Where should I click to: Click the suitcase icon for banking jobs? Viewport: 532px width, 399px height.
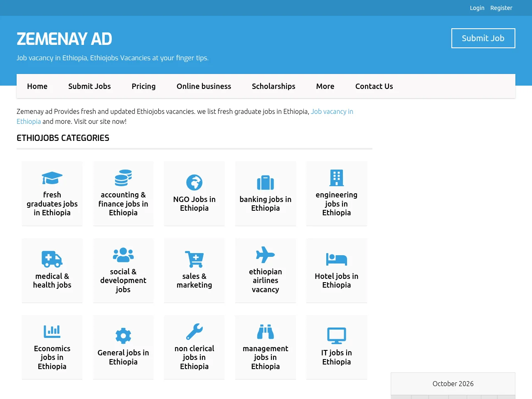tap(266, 182)
